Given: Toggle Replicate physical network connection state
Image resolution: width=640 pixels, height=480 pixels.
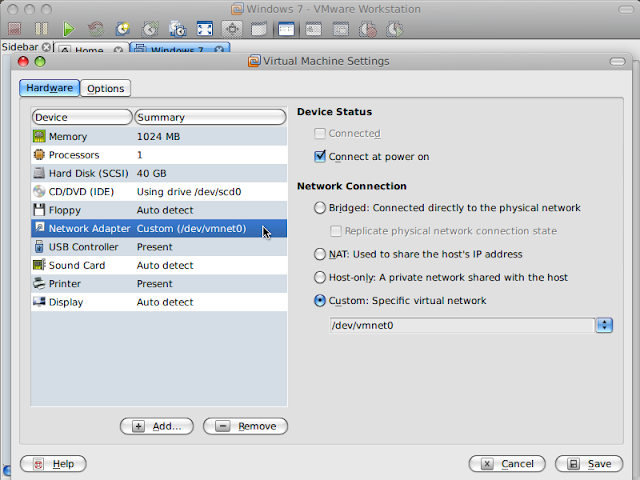Looking at the screenshot, I should coord(336,231).
